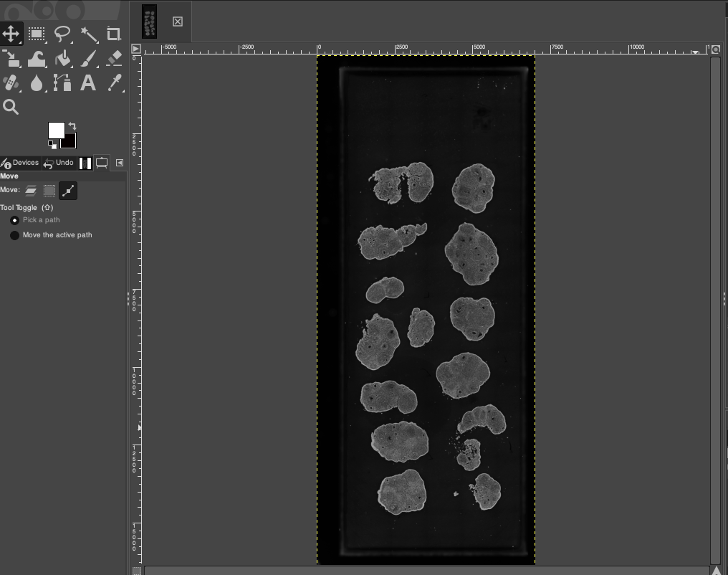Screen dimensions: 728x575
Task: Switch to the Devices tab
Action: point(21,163)
